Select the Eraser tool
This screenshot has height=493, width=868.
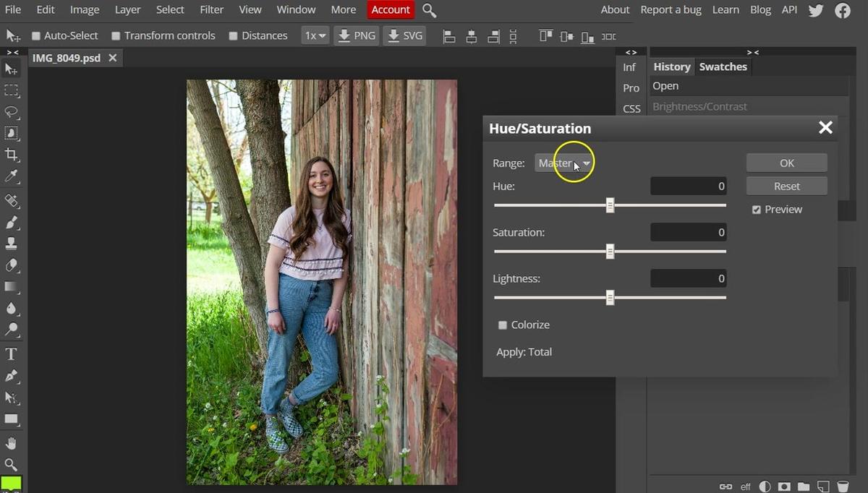(12, 265)
